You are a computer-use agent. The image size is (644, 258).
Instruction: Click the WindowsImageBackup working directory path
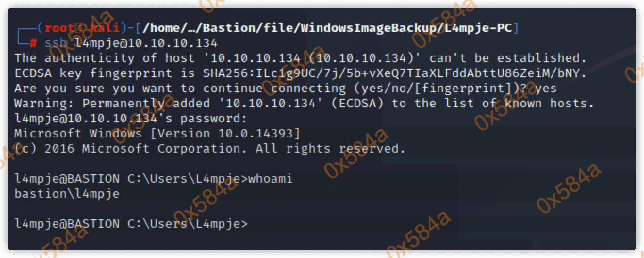click(327, 28)
